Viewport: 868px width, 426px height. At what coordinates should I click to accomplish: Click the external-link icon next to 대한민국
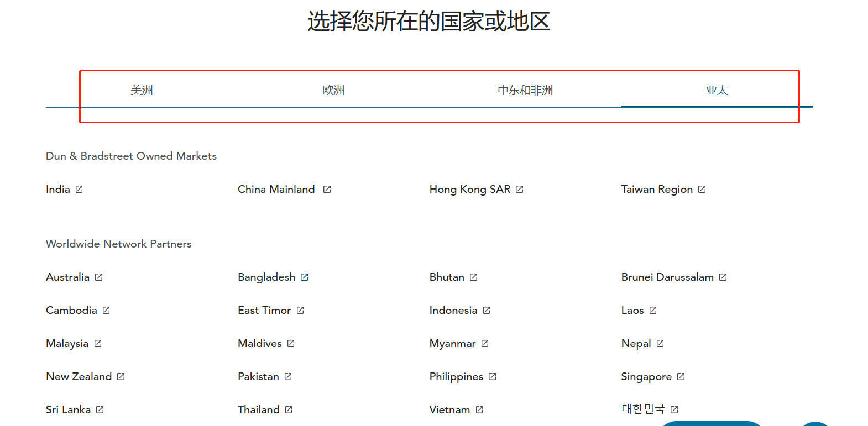pyautogui.click(x=674, y=409)
